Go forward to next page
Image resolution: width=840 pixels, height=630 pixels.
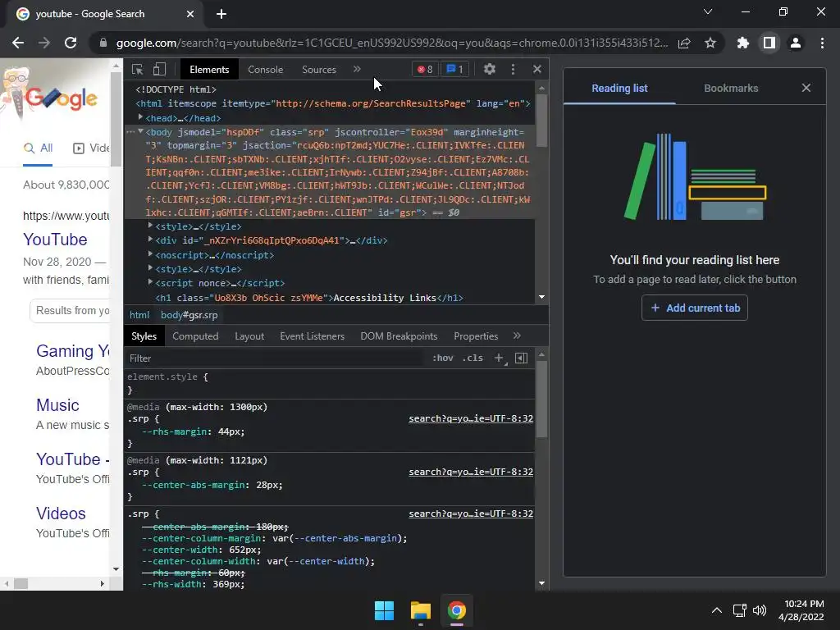(44, 43)
